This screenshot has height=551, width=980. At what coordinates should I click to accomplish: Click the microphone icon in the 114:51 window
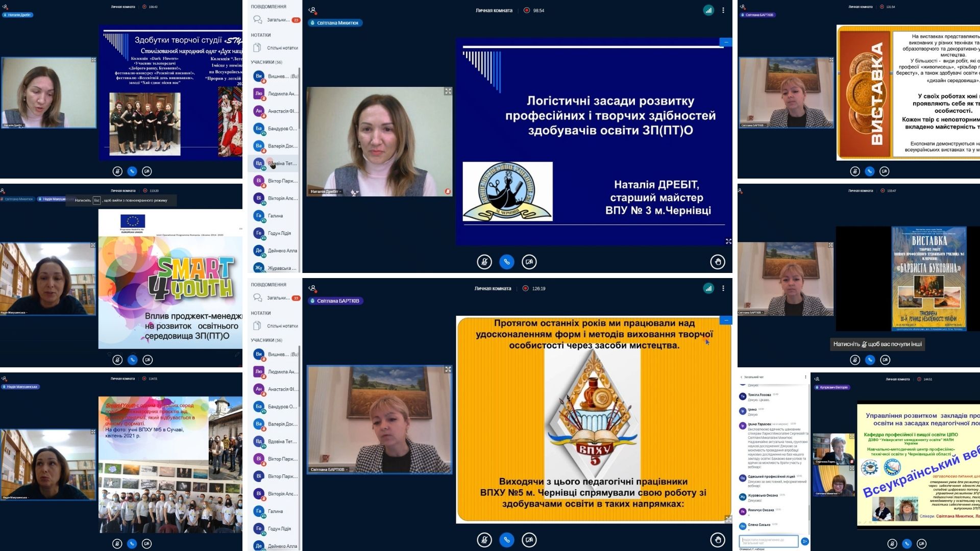point(117,544)
